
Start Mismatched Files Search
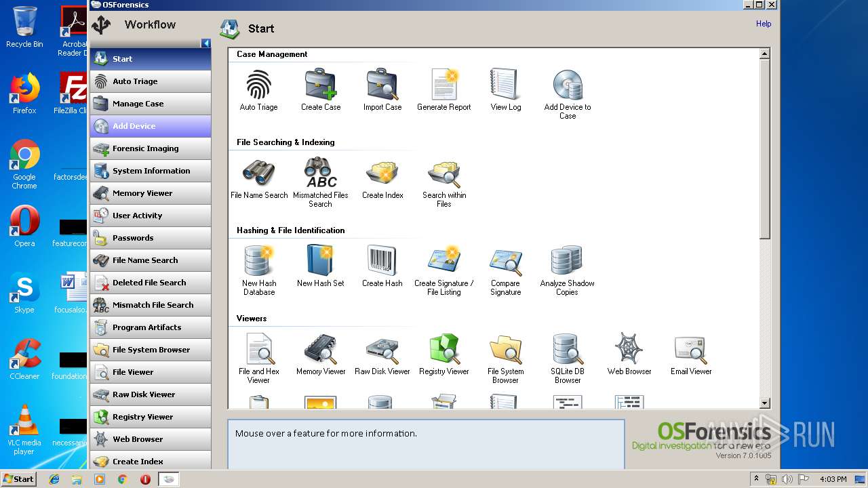(x=321, y=174)
